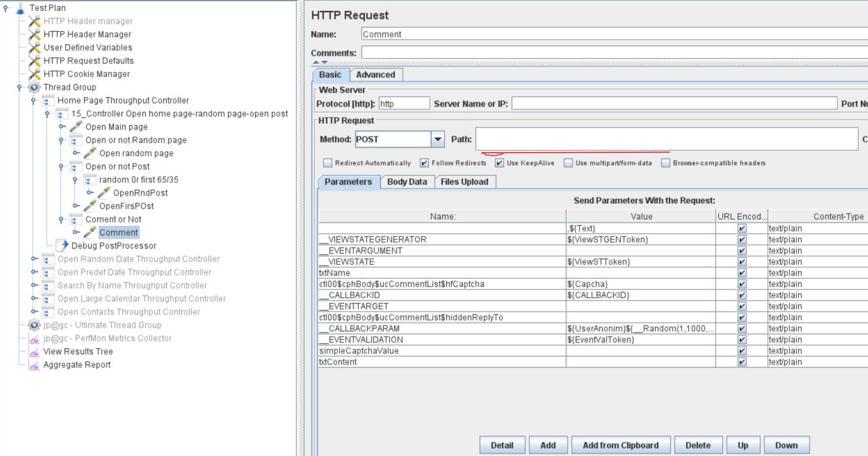
Task: Collapse the Open or not Post node
Action: (62, 166)
